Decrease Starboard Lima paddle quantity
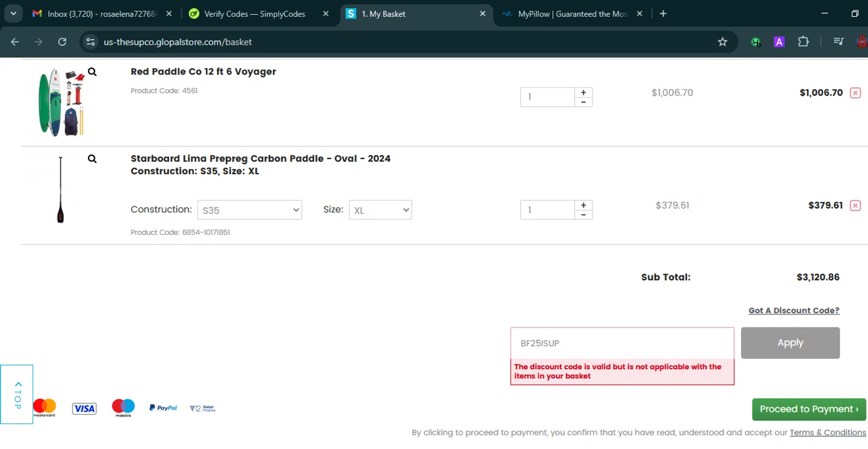Screen dimensions: 868x449 click(583, 215)
